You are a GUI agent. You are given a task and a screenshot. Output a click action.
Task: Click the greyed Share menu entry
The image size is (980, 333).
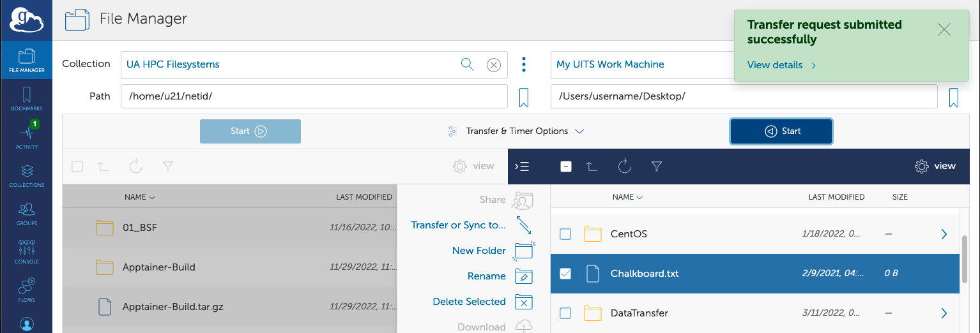point(493,200)
